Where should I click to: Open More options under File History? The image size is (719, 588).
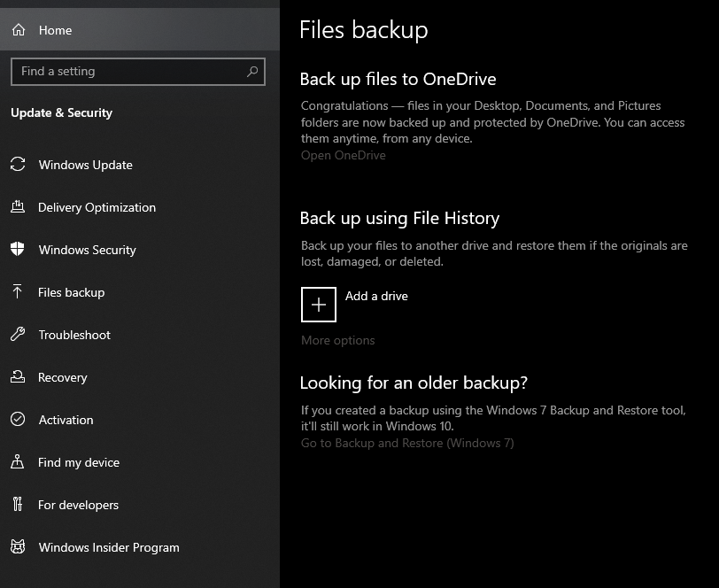338,340
